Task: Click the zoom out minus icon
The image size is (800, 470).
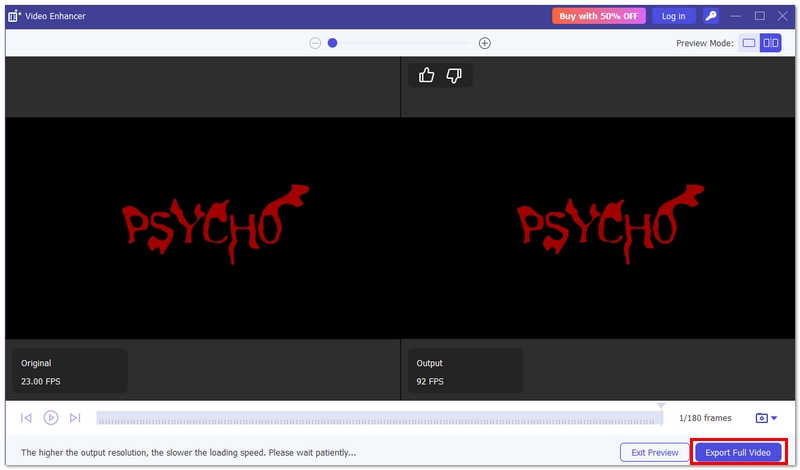Action: 315,43
